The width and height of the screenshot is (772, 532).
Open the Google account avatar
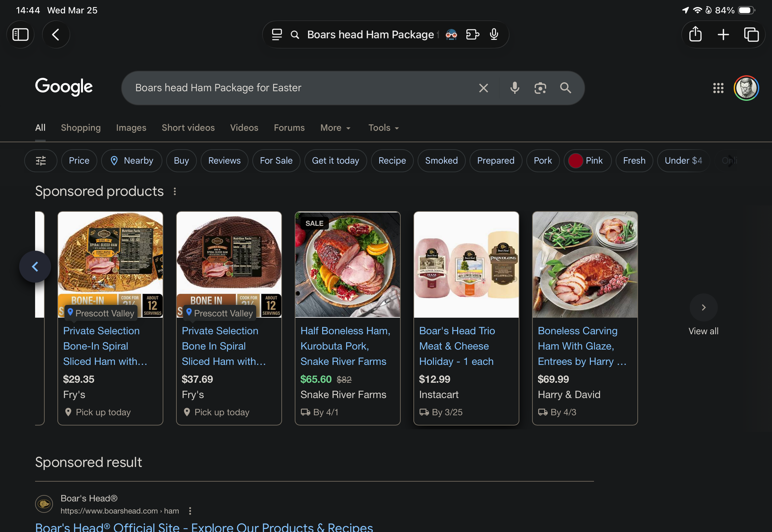746,88
